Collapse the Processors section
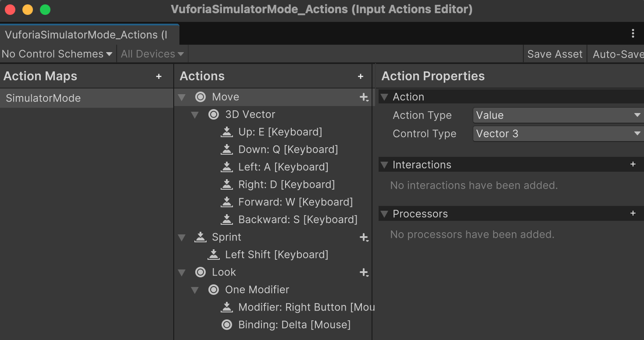 pyautogui.click(x=384, y=214)
